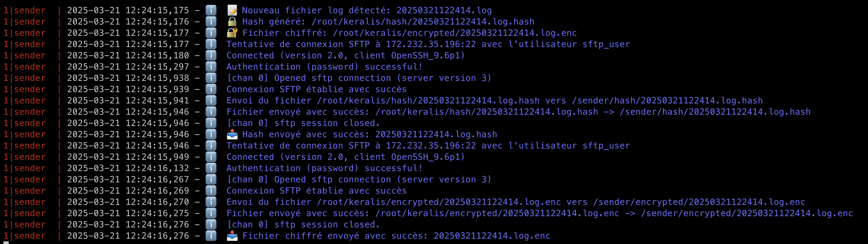
Task: Click info icon on the 12:24:16,275 line
Action: [x=211, y=213]
